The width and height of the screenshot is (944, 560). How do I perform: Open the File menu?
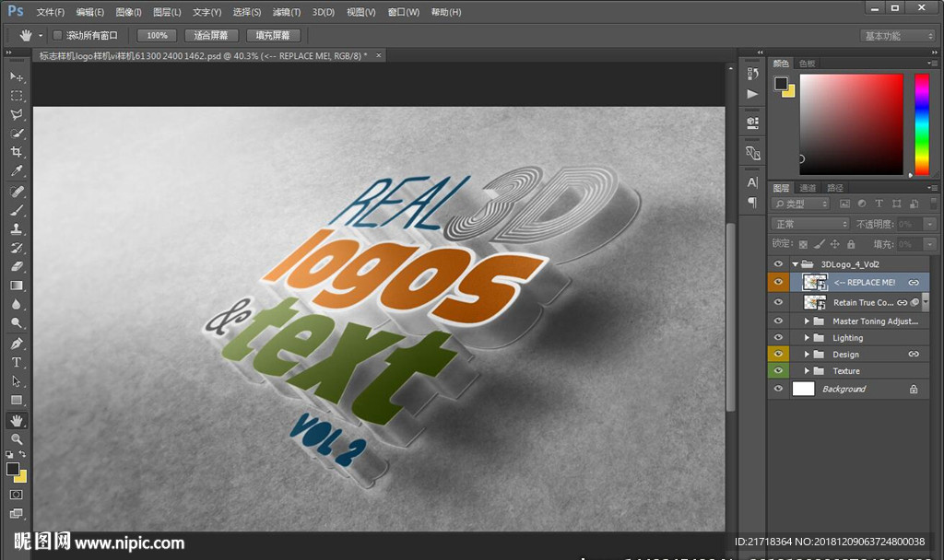tap(50, 12)
